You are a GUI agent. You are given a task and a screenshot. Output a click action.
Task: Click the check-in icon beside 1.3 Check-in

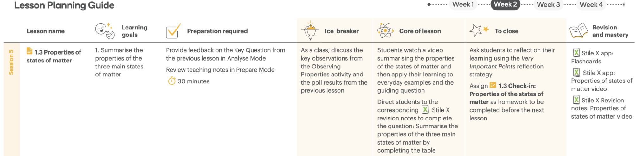pyautogui.click(x=493, y=85)
